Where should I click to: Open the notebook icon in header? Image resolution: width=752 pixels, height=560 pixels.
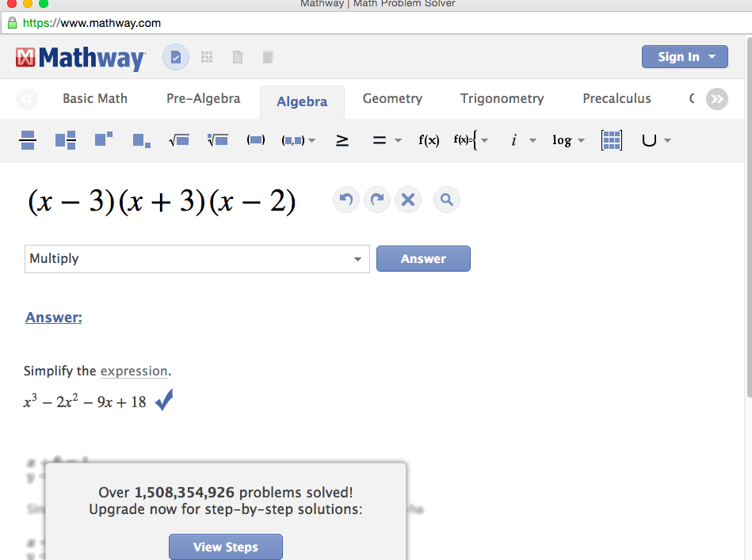click(x=268, y=57)
